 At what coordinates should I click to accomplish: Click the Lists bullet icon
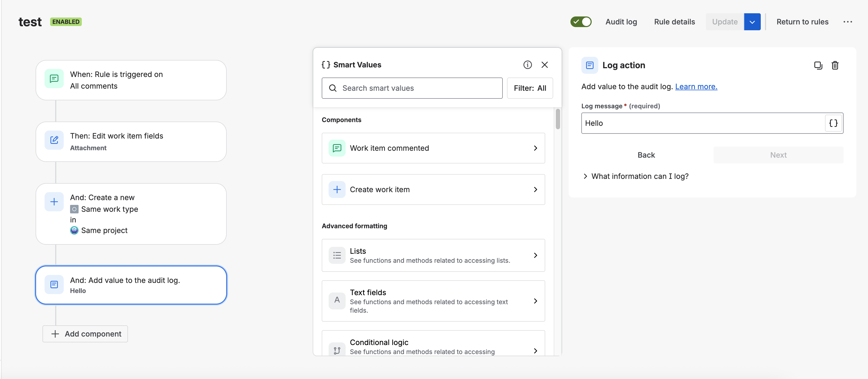337,255
